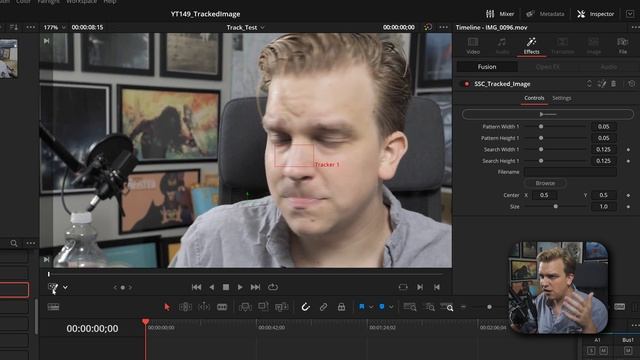The image size is (640, 360).
Task: Click the match frame icon
Action: pyautogui.click(x=403, y=287)
